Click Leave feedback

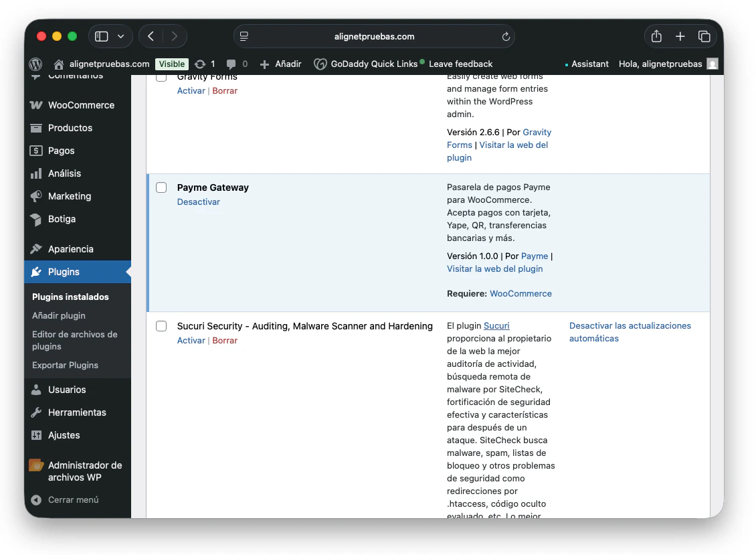click(x=460, y=64)
